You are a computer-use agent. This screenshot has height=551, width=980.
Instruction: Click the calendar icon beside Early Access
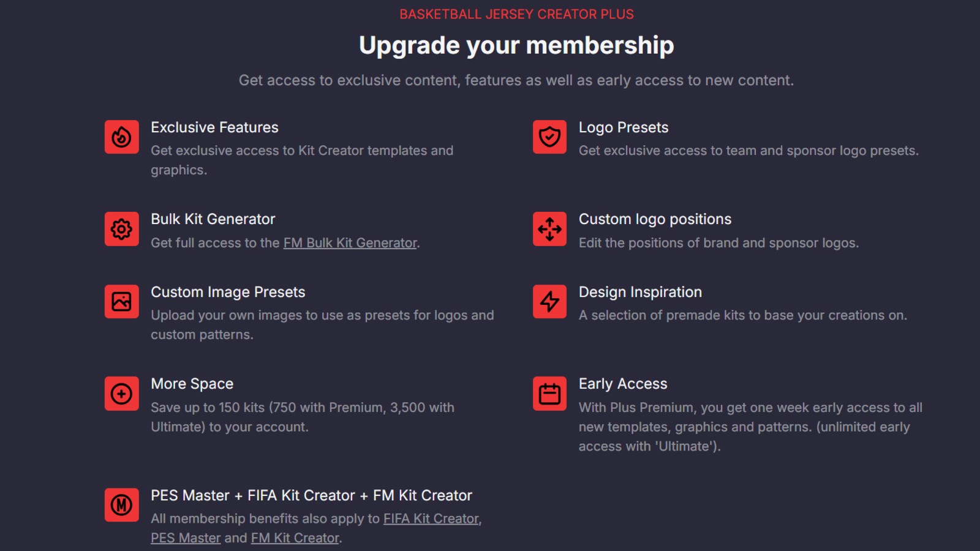pos(549,394)
